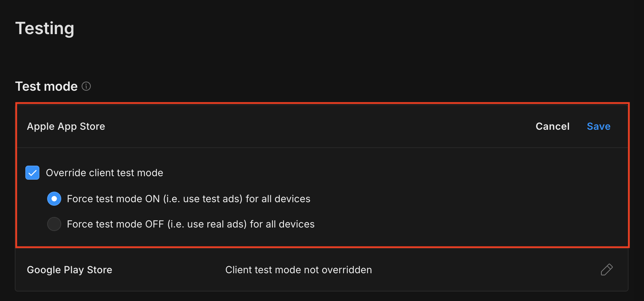Click the "Override client test mode" label text

[105, 173]
